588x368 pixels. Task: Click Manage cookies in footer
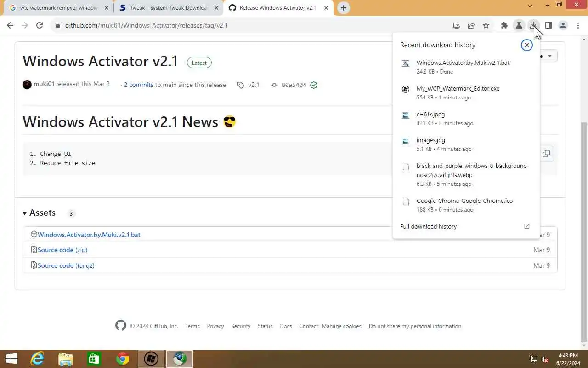[x=342, y=326]
